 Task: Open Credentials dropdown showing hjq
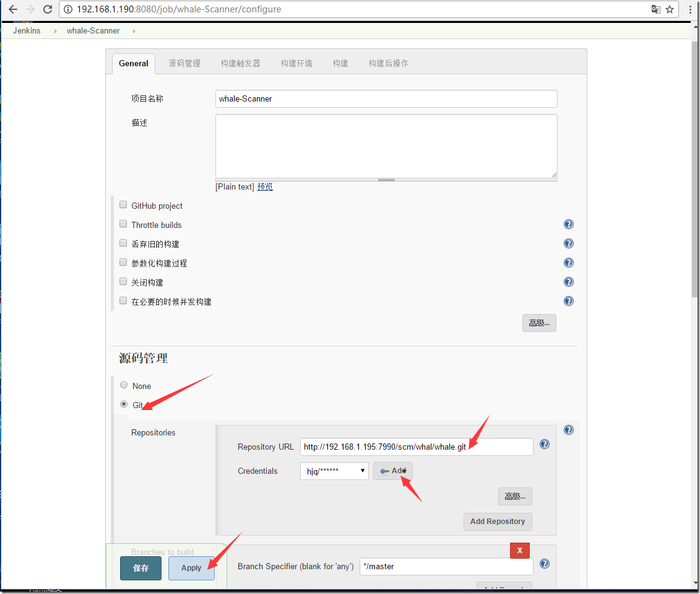[334, 471]
